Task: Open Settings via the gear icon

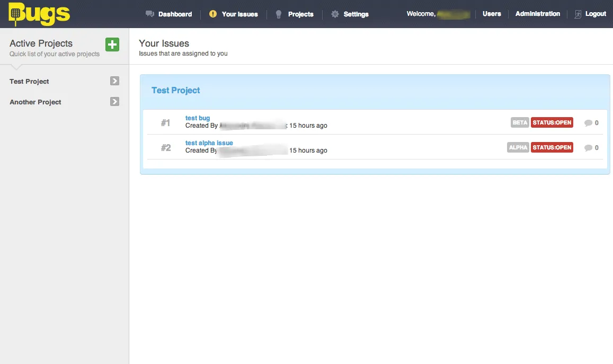Action: pos(334,14)
